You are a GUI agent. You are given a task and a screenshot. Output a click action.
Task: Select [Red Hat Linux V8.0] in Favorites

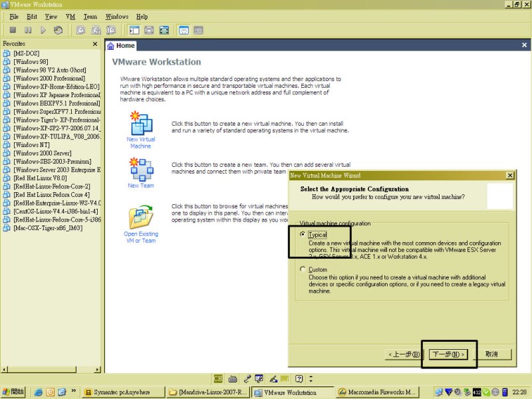coord(40,178)
